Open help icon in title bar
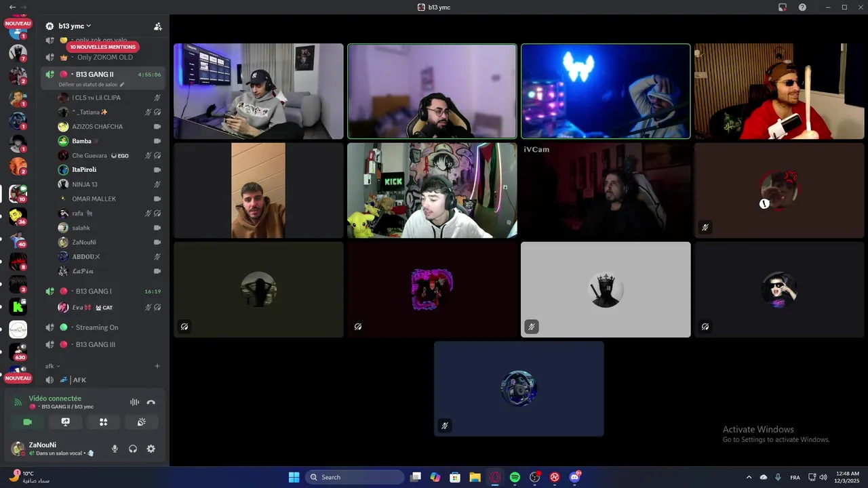868x488 pixels. point(802,7)
